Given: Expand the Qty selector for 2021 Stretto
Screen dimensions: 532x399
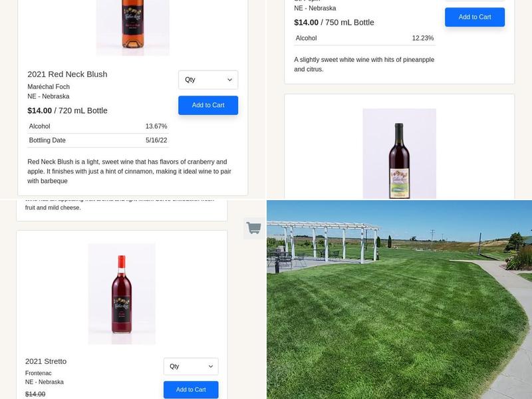Looking at the screenshot, I should click(191, 366).
